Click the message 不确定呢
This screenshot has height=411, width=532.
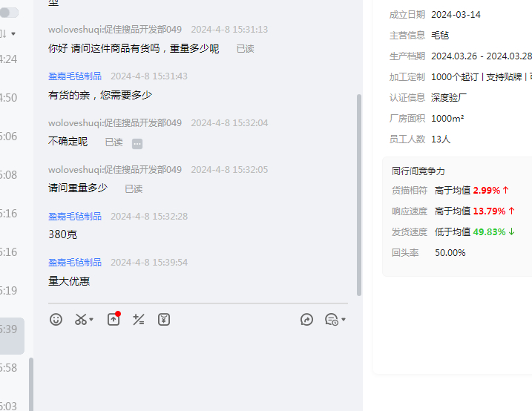click(x=68, y=141)
